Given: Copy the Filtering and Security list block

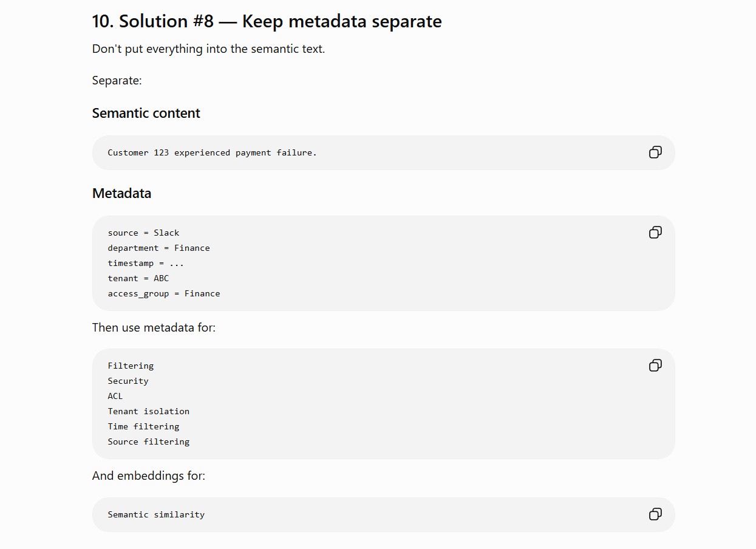Looking at the screenshot, I should click(x=655, y=366).
